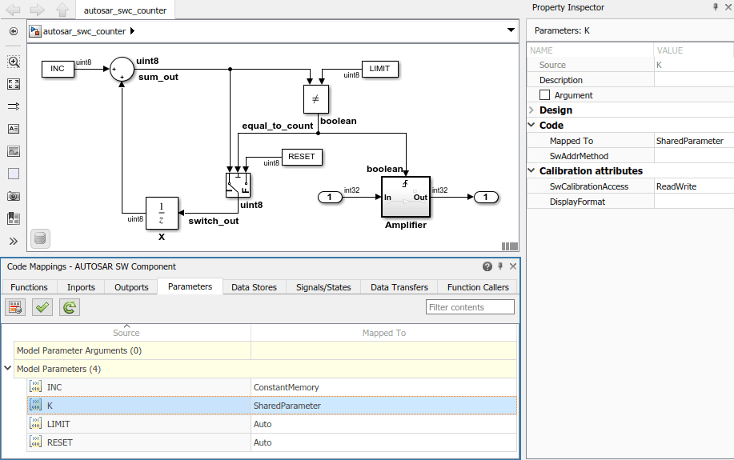Screen dimensions: 734x460
Task: Click the Filter contents search field
Action: click(x=470, y=307)
